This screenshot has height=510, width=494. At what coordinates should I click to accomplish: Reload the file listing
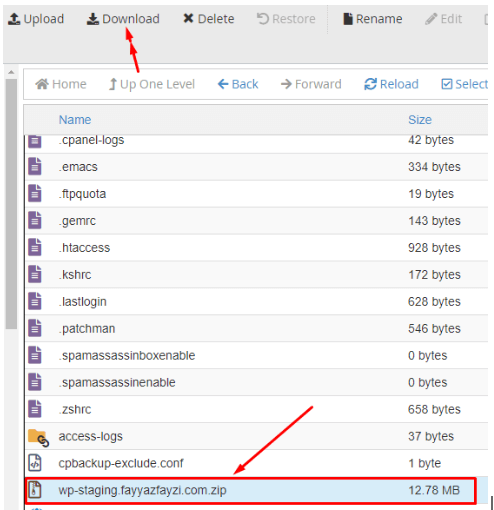pyautogui.click(x=391, y=84)
